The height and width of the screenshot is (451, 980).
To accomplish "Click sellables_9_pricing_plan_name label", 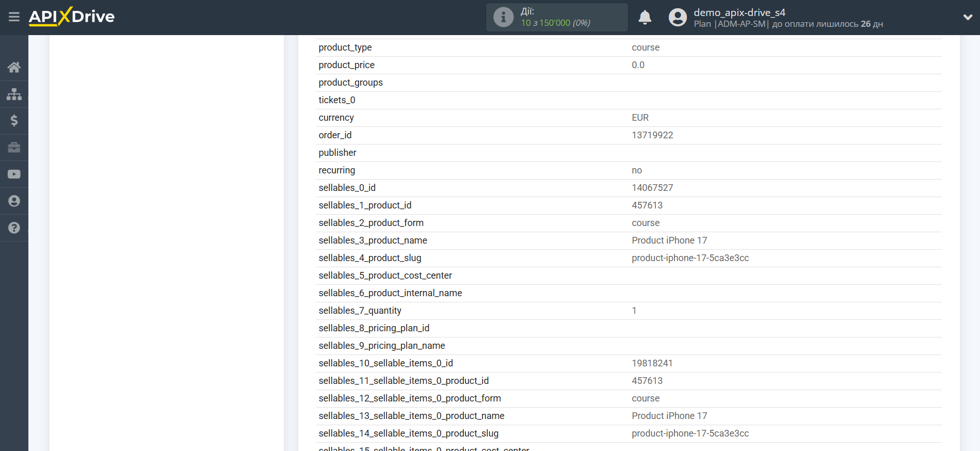I will (x=382, y=346).
